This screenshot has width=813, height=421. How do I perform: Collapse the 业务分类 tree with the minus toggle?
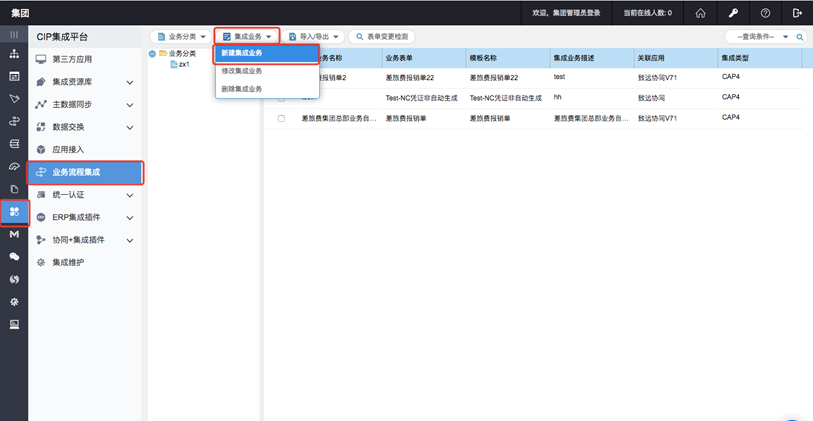(152, 53)
